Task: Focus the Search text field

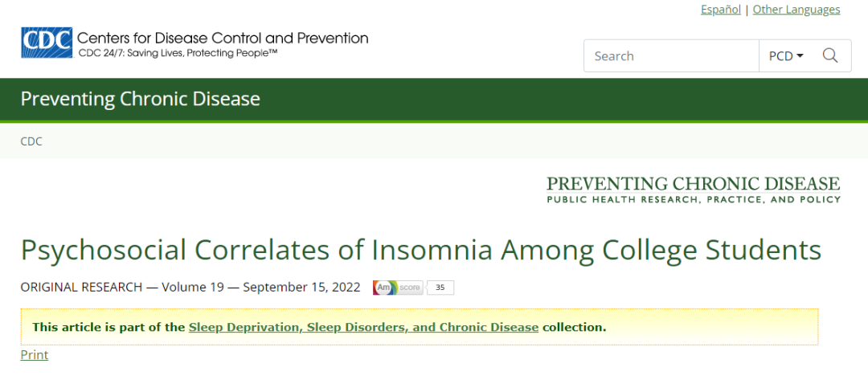Action: tap(671, 56)
